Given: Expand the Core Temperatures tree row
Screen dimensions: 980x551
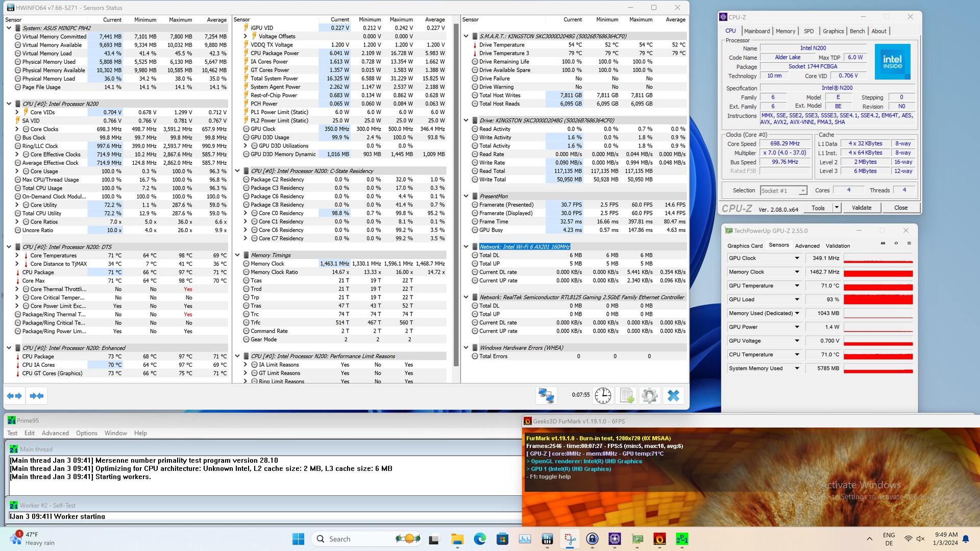Looking at the screenshot, I should [17, 256].
